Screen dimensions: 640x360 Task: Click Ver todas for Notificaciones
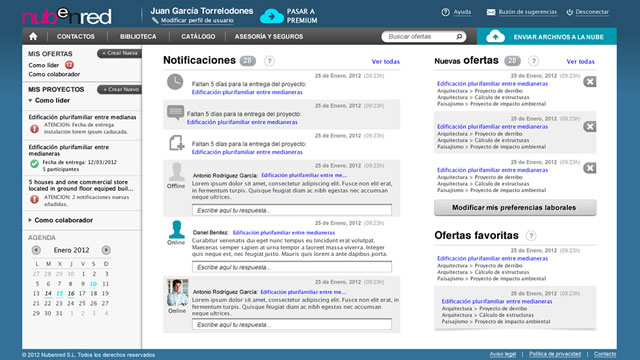[x=385, y=62]
